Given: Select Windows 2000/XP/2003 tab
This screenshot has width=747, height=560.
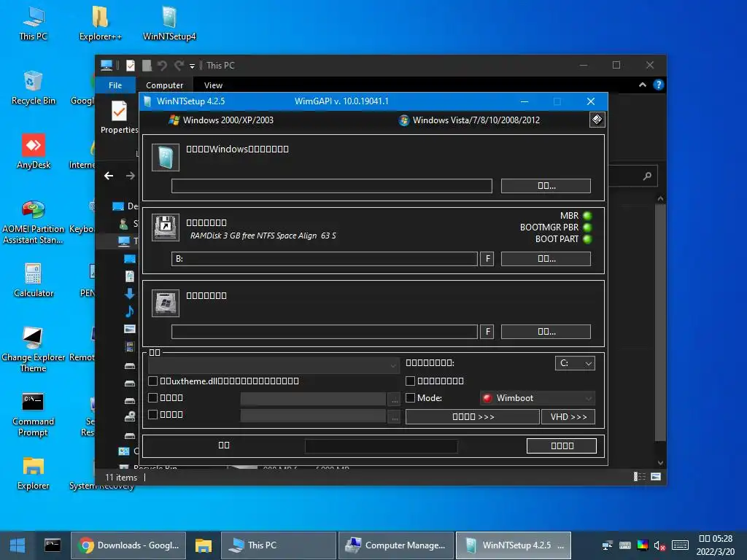Looking at the screenshot, I should [221, 120].
